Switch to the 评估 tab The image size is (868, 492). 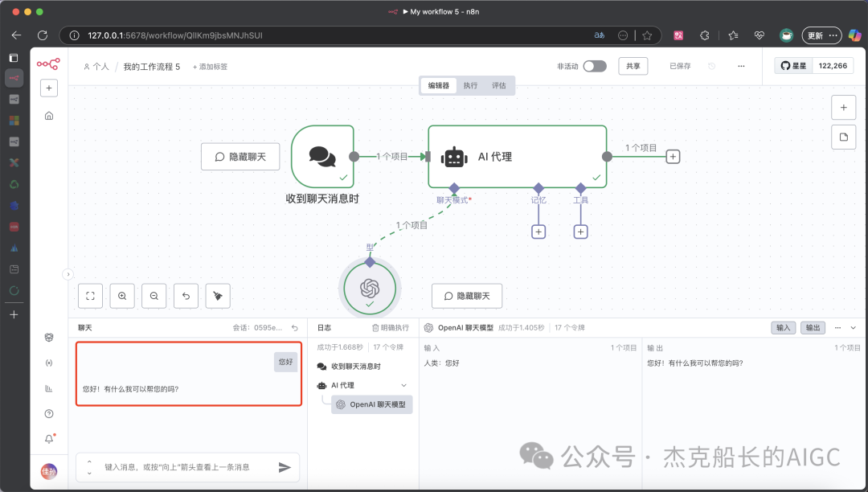pos(499,85)
